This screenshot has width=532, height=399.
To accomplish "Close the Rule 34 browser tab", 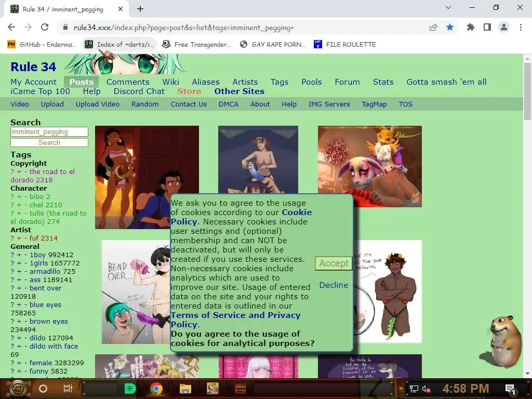I will (x=121, y=9).
